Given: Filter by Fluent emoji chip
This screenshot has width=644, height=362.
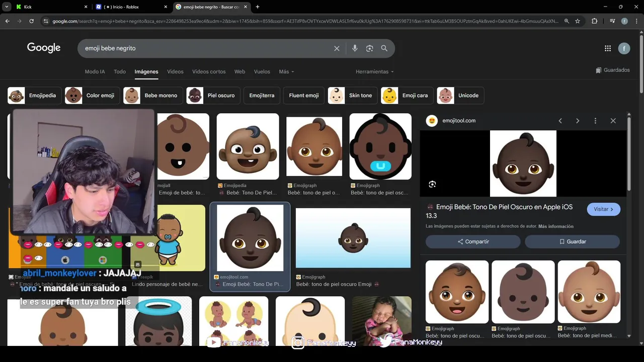Looking at the screenshot, I should pyautogui.click(x=304, y=96).
